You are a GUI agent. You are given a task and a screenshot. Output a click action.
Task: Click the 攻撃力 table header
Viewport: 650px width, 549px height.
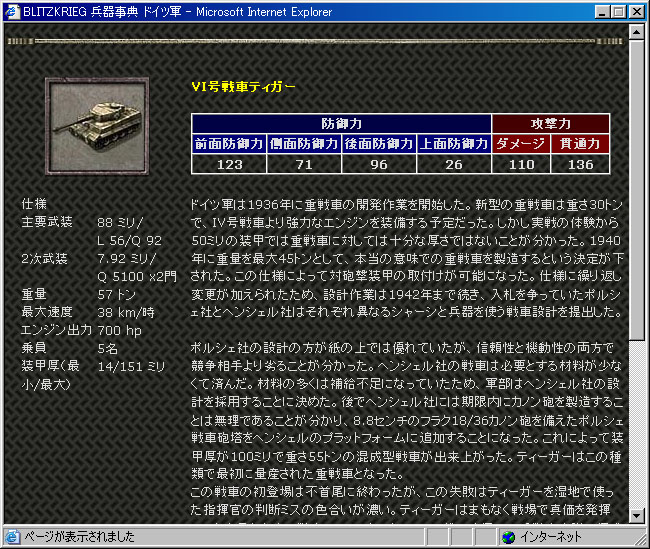(550, 123)
